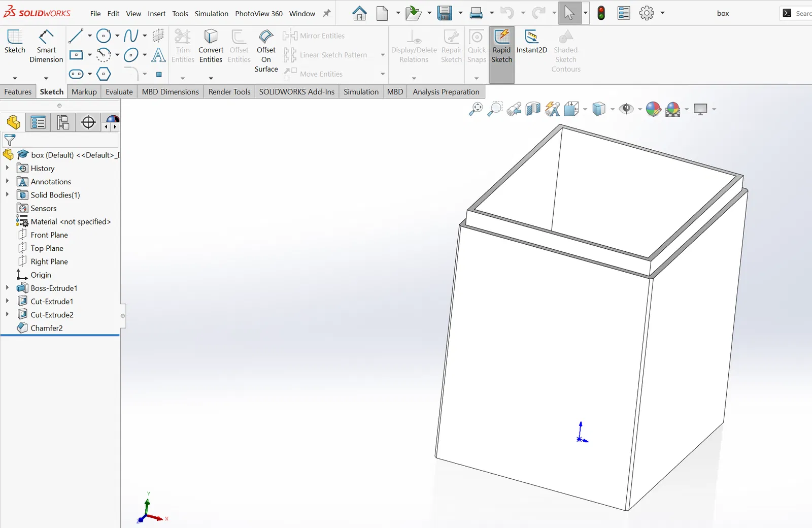Open the Tools menu
The height and width of the screenshot is (528, 812).
tap(180, 14)
